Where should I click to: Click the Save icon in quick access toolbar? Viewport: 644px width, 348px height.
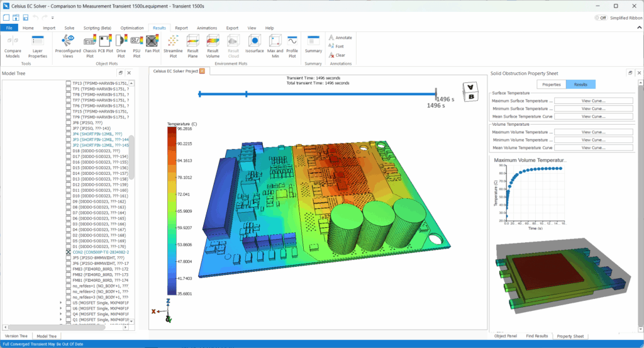point(25,17)
